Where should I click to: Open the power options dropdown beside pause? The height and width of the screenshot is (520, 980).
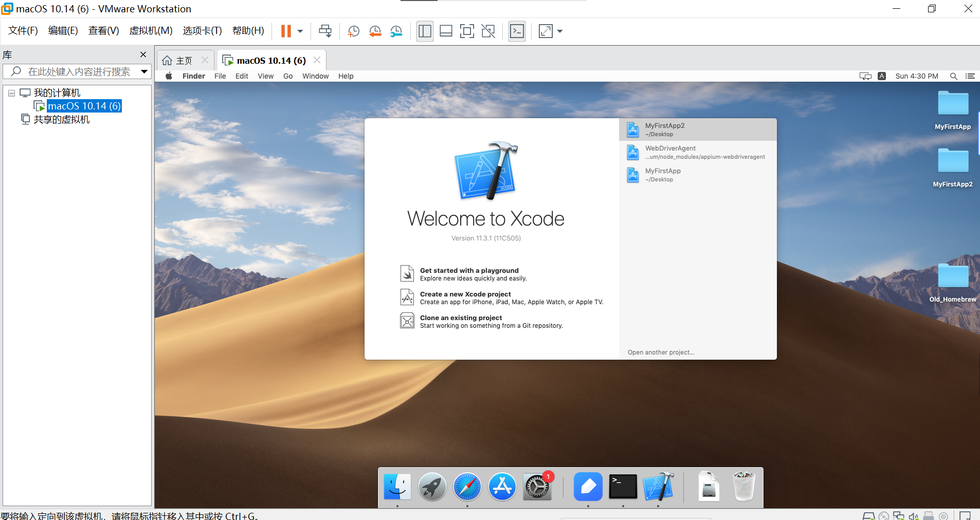click(x=300, y=31)
